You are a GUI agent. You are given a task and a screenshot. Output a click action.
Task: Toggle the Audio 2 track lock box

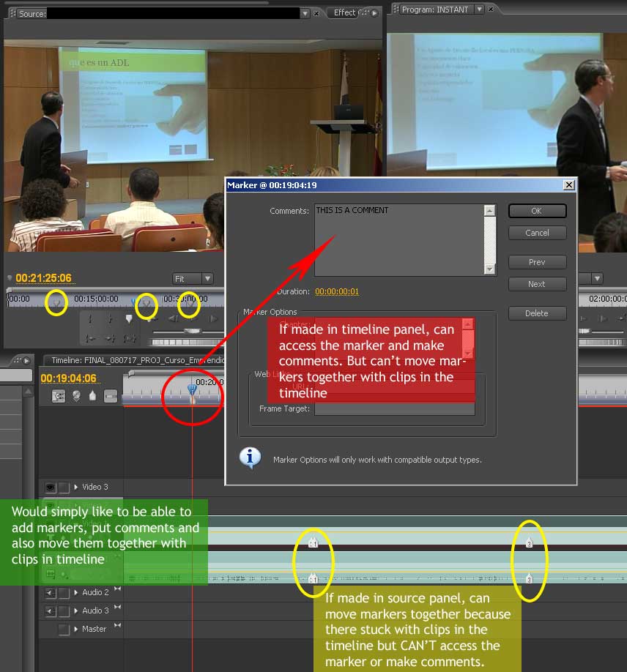(x=64, y=593)
